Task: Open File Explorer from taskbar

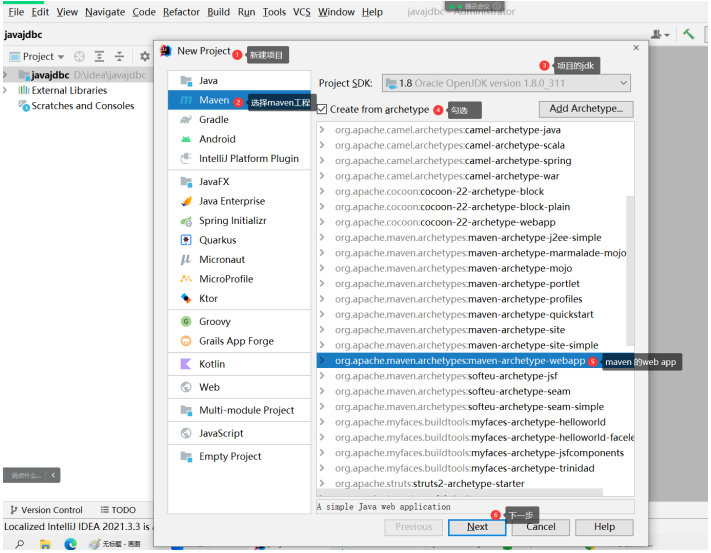Action: [x=45, y=544]
